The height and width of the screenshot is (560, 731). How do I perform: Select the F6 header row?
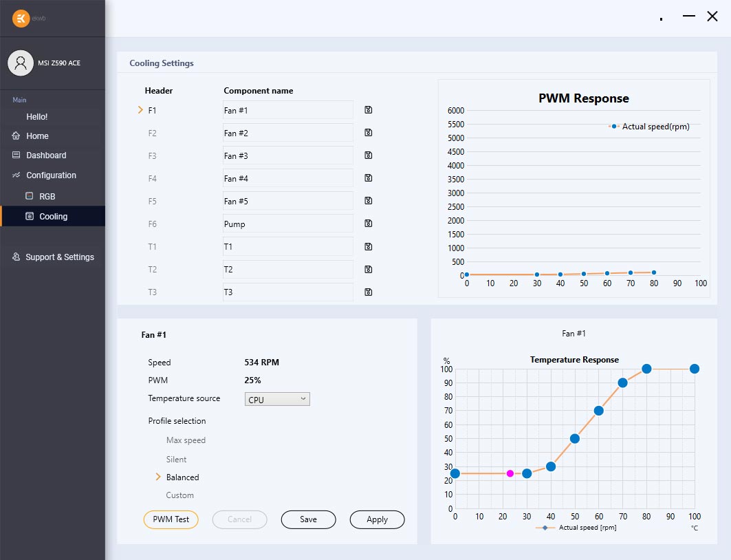[x=152, y=224]
